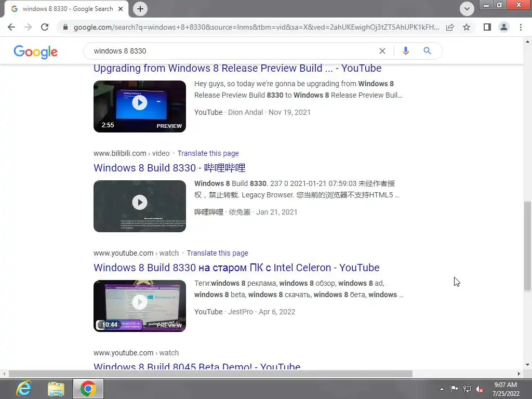Launch Internet Explorer from the taskbar

24,389
